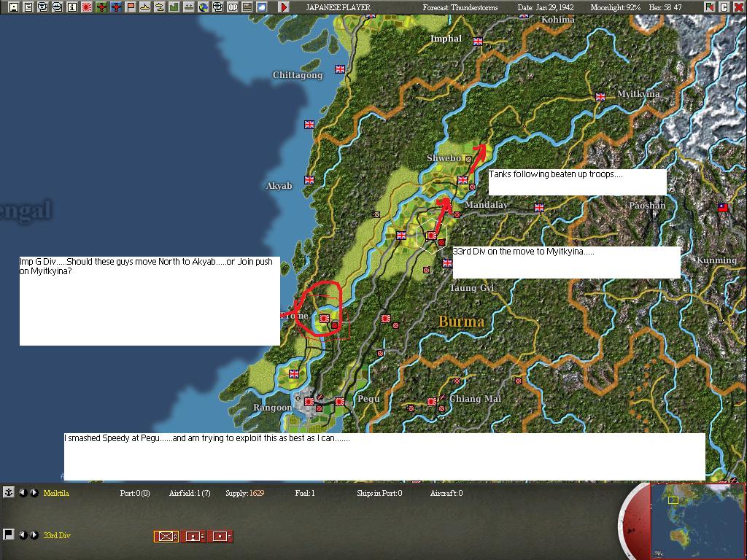The height and width of the screenshot is (560, 747).
Task: Open the information 'i' icon
Action: (x=72, y=7)
